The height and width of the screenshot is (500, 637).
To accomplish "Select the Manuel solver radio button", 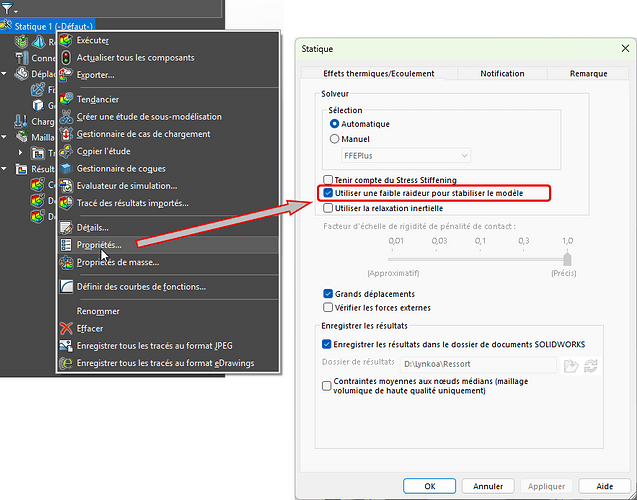I will click(x=334, y=139).
